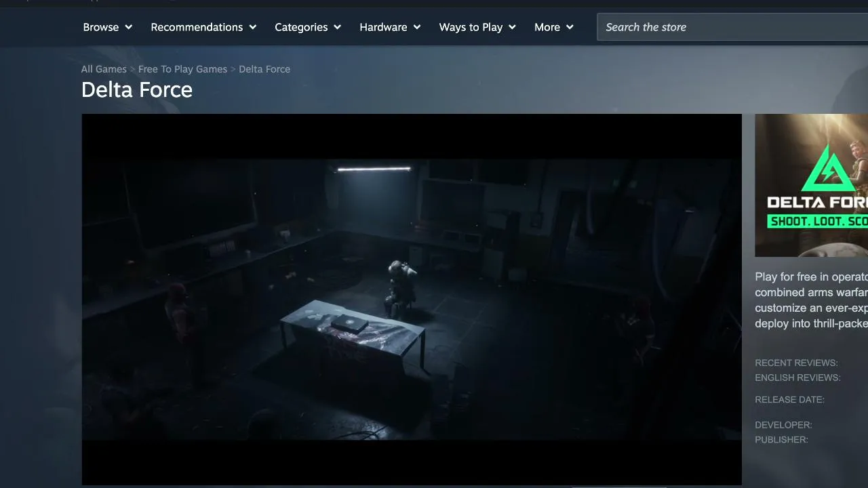
Task: Go to Free To Play Games breadcrumb
Action: 182,69
